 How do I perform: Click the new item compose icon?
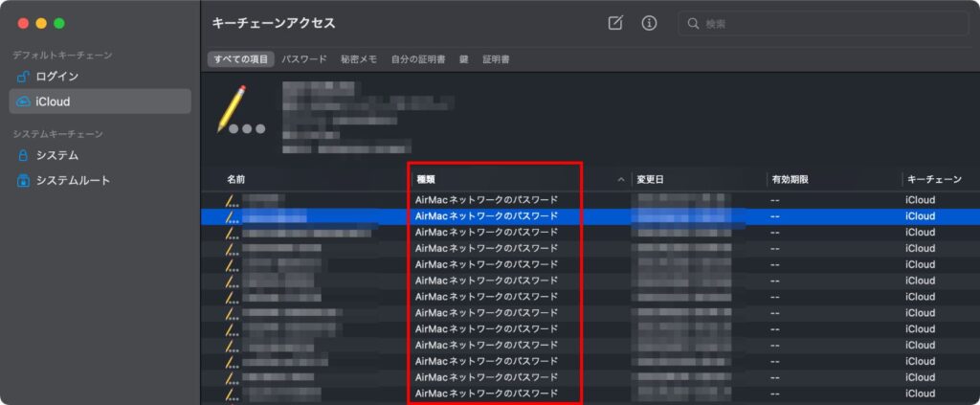tap(615, 23)
